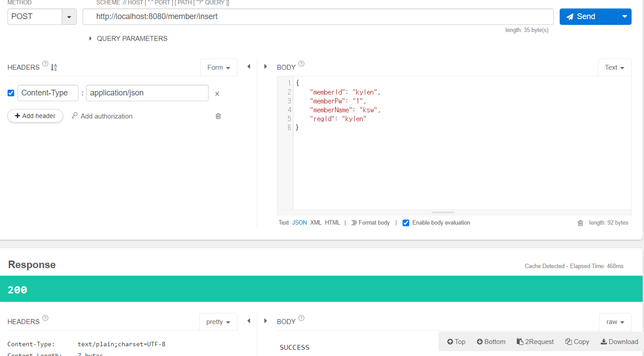Open the headers Form view dropdown
Viewport: 644px width, 356px height.
219,67
